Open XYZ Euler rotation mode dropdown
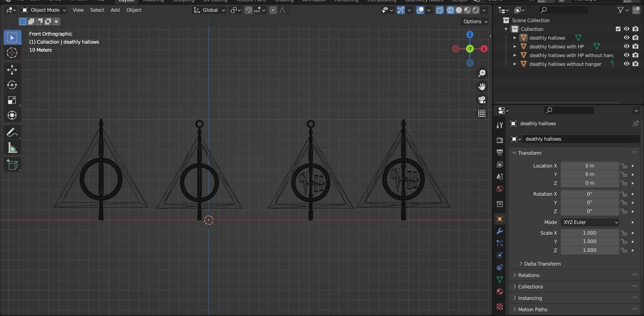Viewport: 644px width, 316px height. [590, 222]
